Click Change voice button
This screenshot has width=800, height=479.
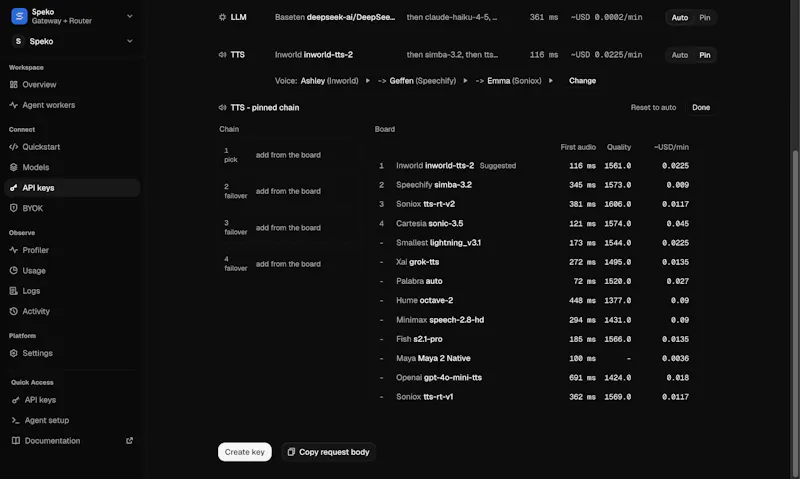[582, 81]
